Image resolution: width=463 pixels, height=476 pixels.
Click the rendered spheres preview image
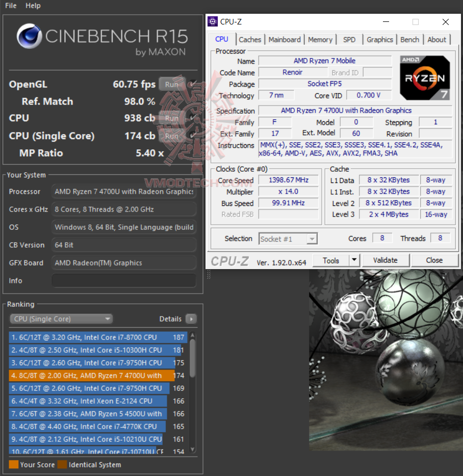(x=386, y=360)
